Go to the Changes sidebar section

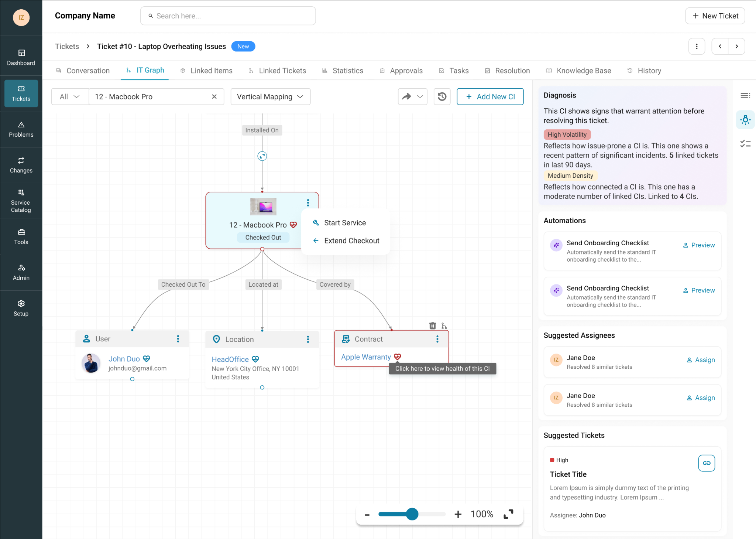coord(21,165)
